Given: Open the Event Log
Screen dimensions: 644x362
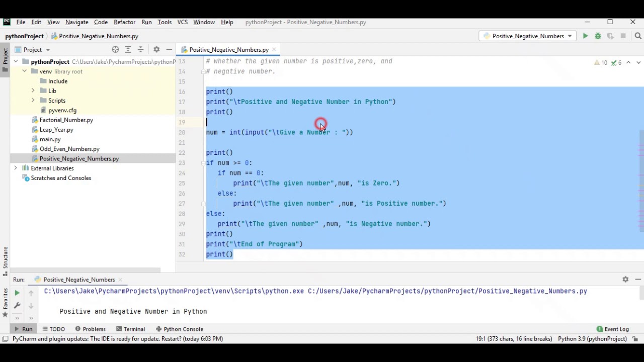Looking at the screenshot, I should click(x=613, y=329).
